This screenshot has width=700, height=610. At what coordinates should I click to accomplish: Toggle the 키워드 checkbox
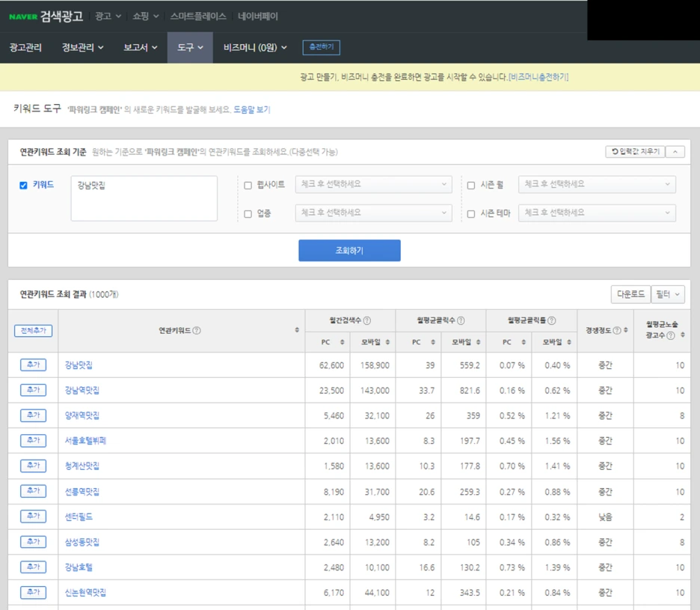[24, 186]
